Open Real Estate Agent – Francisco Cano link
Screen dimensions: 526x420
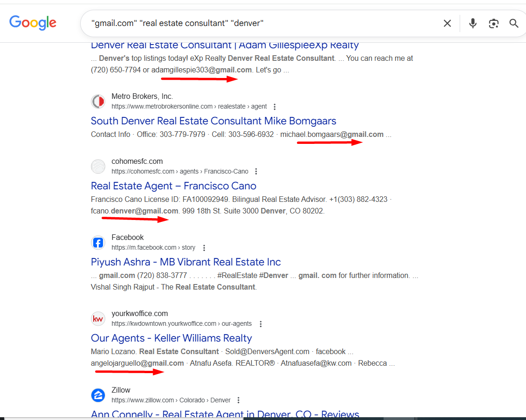click(x=173, y=186)
